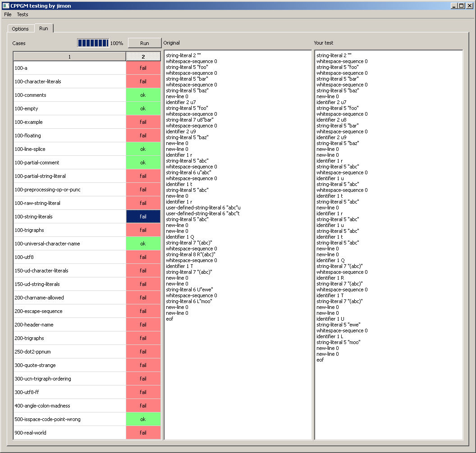This screenshot has width=476, height=453.
Task: Click column header 1 in cases table
Action: click(x=69, y=57)
